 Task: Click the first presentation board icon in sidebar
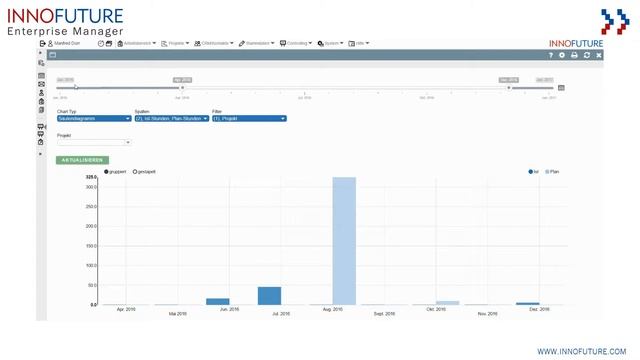click(x=41, y=127)
